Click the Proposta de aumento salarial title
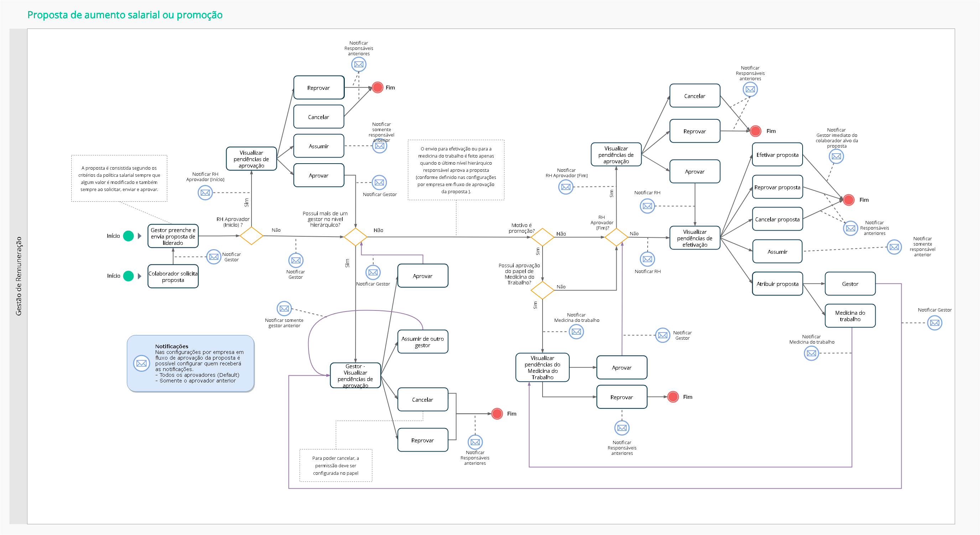980x535 pixels. coord(125,15)
